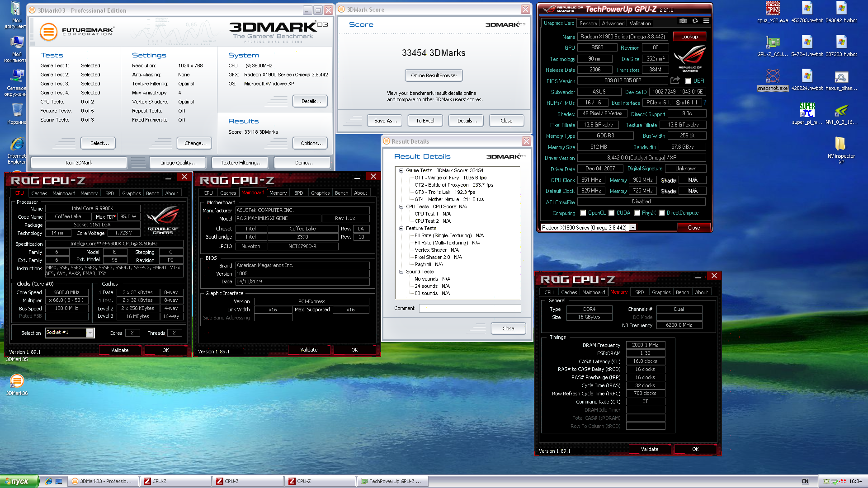Toggle the OpenCL checkbox
Screen dimensions: 868x488
(583, 213)
